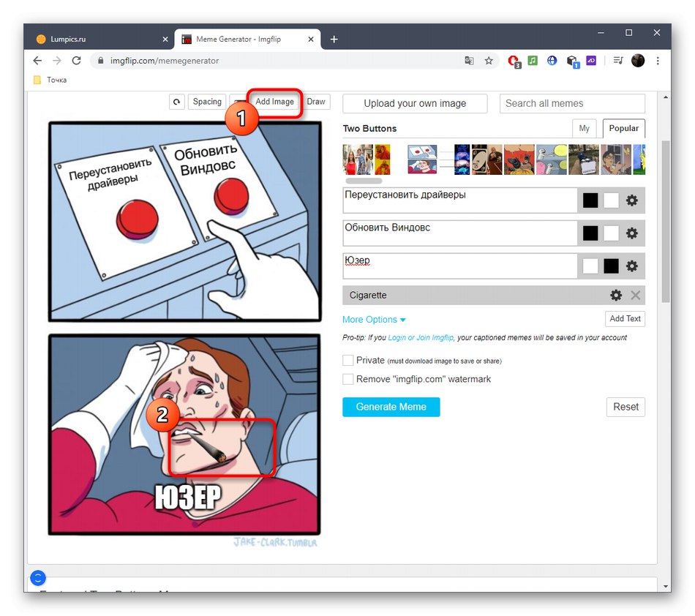Select the Popular memes tab

coord(623,129)
